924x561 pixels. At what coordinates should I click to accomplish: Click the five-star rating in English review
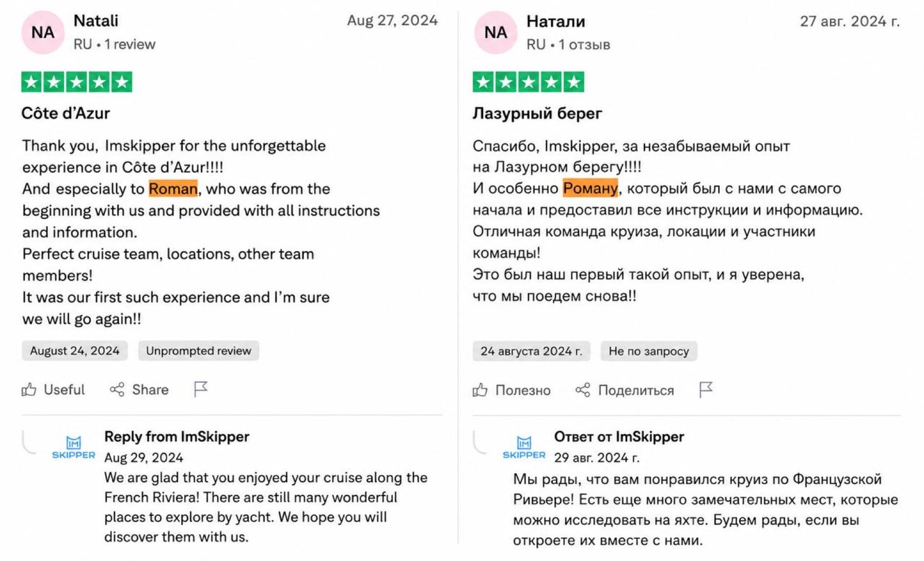(76, 82)
